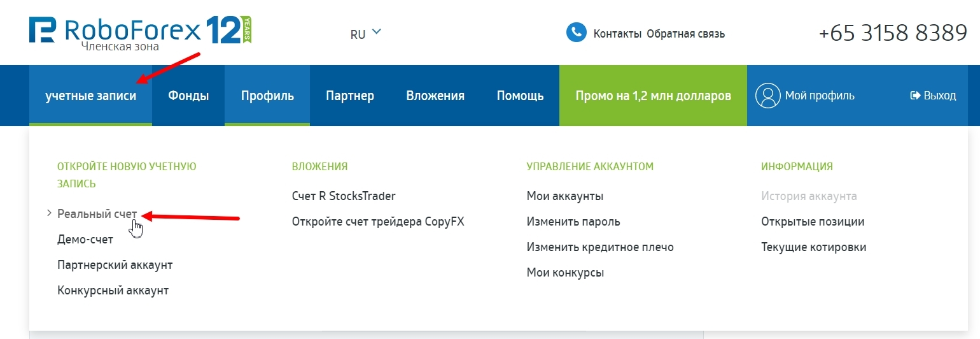The image size is (980, 339).
Task: Open the Вложения menu in navigation bar
Action: coord(435,96)
